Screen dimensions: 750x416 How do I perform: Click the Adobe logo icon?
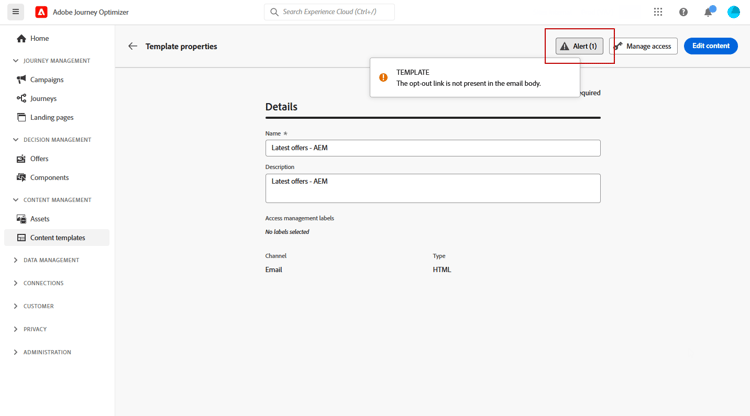41,12
